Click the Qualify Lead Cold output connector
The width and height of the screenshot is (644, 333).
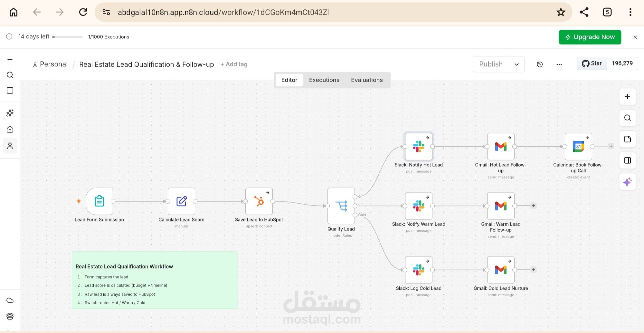[355, 215]
